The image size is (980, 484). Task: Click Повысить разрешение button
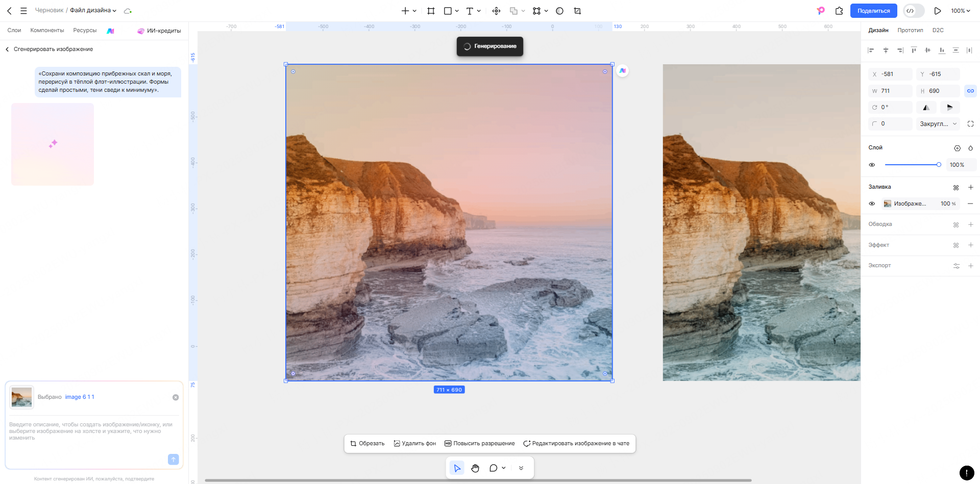[x=479, y=444]
